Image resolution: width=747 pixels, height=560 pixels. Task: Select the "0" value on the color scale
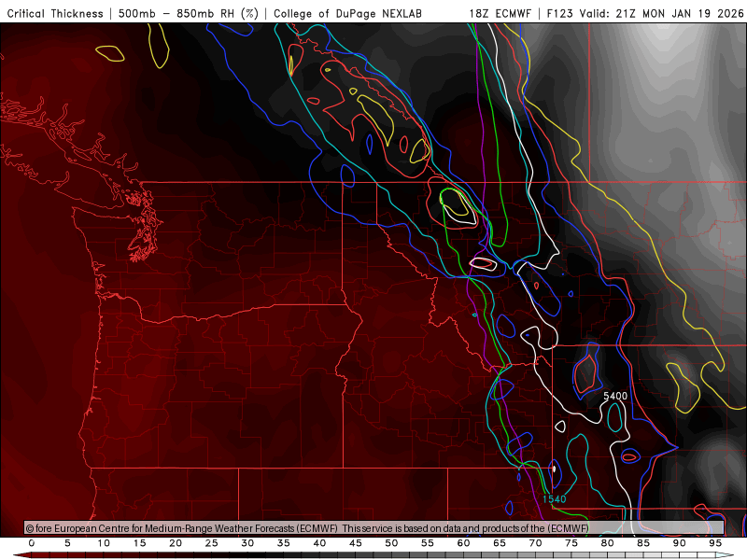[x=32, y=543]
